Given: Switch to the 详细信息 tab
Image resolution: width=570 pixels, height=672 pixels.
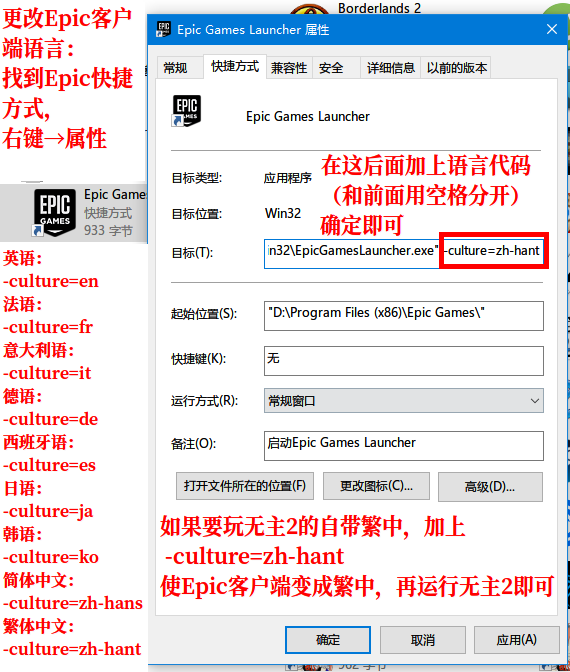Looking at the screenshot, I should coord(390,68).
